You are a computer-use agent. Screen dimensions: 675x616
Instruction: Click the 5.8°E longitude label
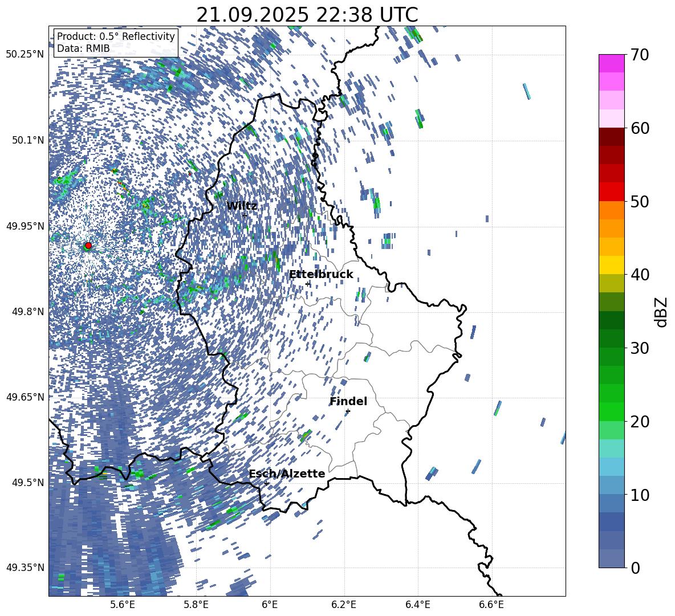coord(196,605)
